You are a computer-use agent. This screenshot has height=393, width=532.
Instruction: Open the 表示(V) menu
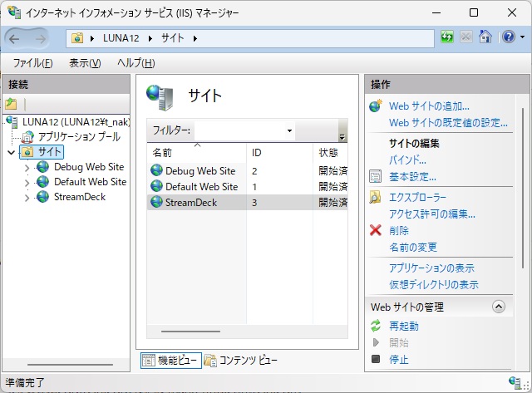(x=85, y=63)
